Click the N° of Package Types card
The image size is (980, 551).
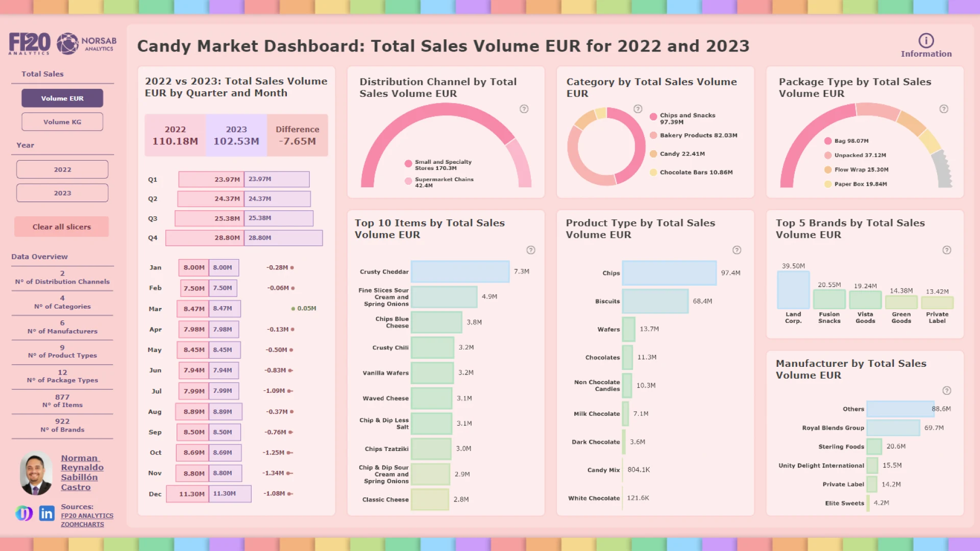(62, 377)
